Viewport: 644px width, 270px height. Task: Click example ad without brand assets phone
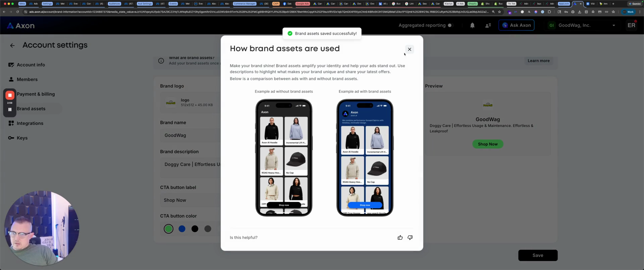(284, 157)
